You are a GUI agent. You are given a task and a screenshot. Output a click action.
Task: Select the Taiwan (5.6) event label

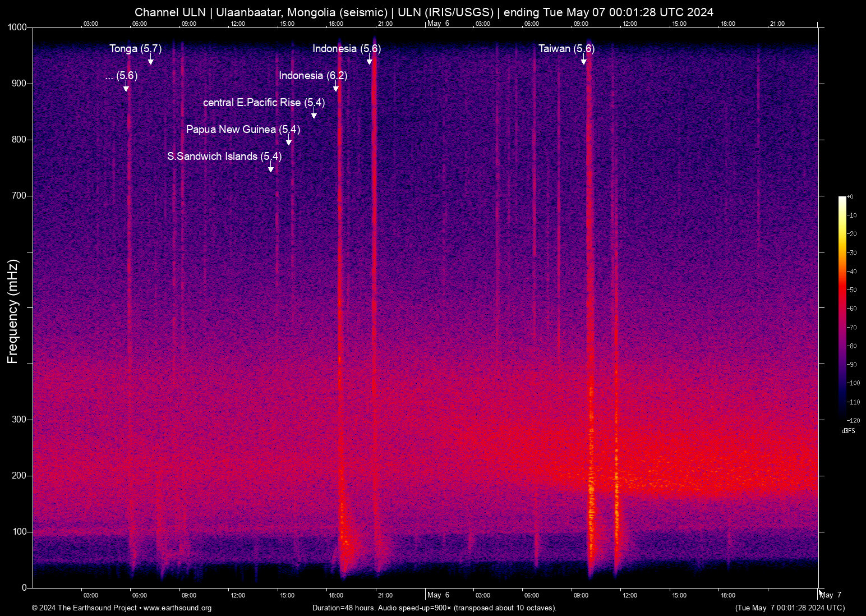pos(566,49)
